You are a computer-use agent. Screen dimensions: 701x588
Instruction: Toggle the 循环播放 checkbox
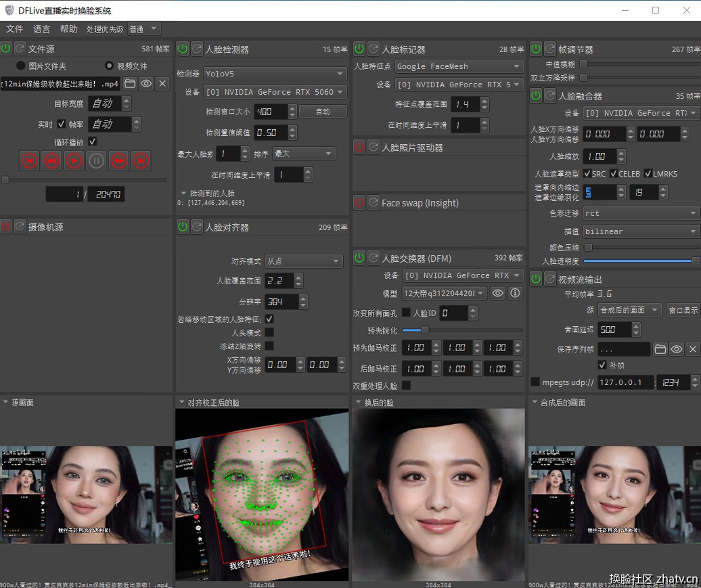93,141
